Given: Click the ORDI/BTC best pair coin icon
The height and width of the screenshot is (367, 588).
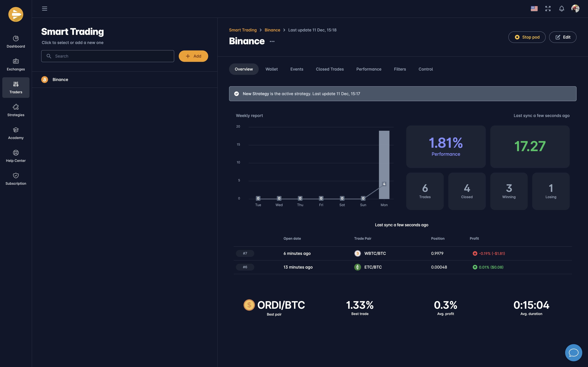Looking at the screenshot, I should click(249, 305).
